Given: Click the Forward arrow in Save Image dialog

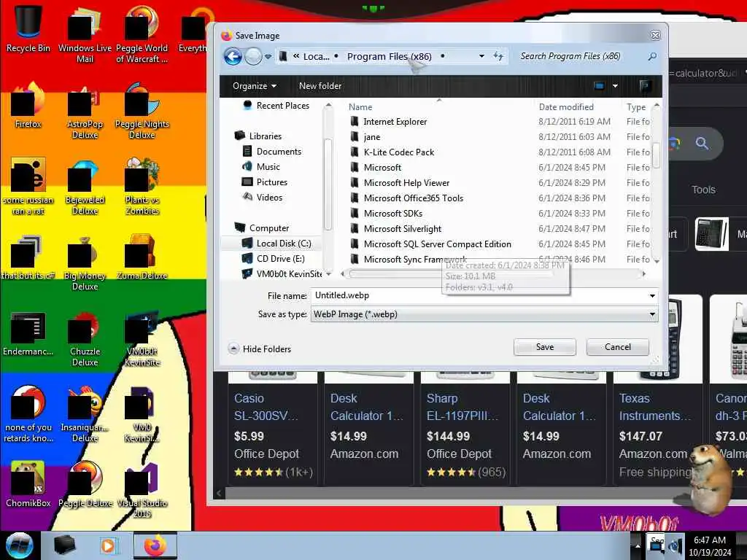Looking at the screenshot, I should [253, 57].
